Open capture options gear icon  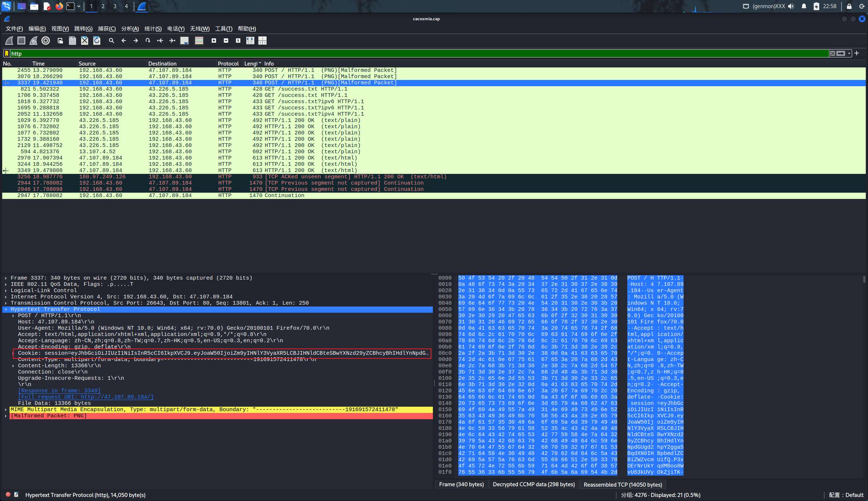(46, 41)
